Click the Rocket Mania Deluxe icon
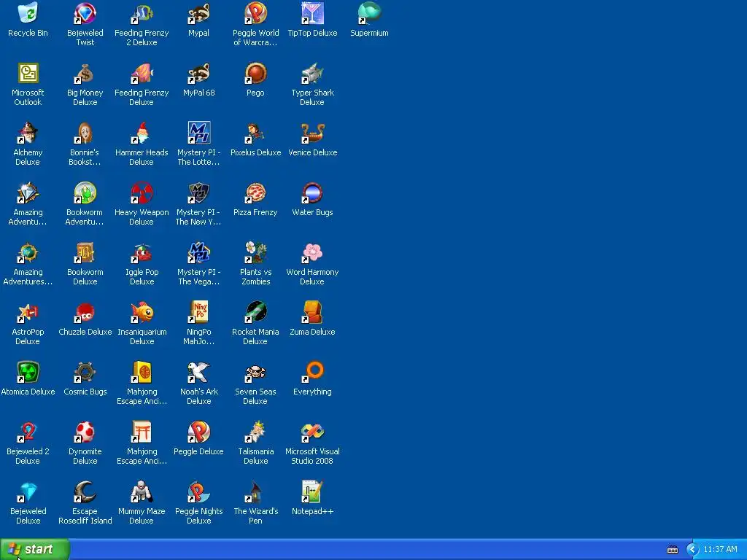747x560 pixels. coord(255,312)
